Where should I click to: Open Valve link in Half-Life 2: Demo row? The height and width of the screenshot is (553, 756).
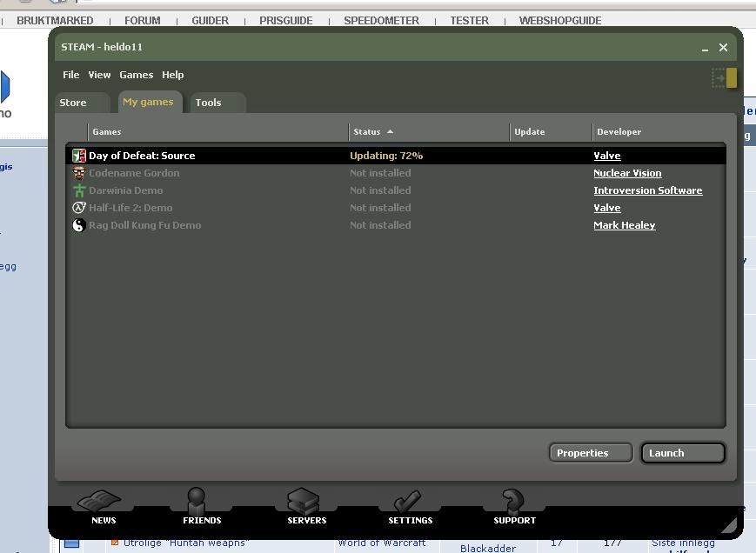point(607,208)
